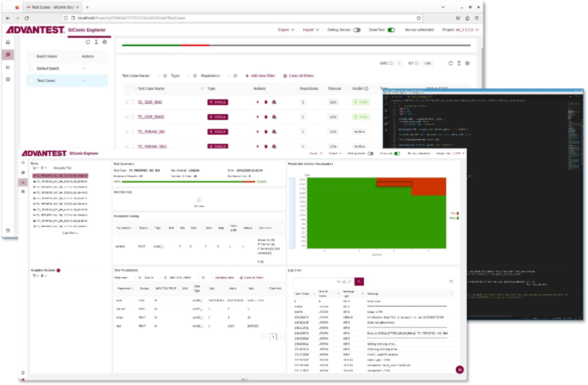Click the Log View search field

pos(322,281)
